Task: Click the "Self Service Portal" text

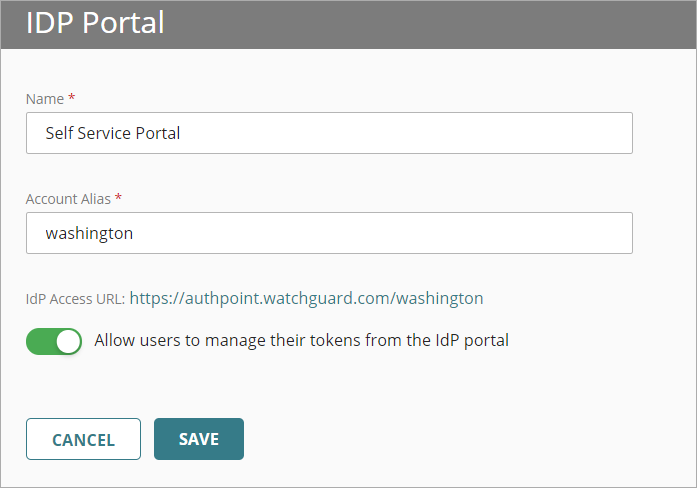Action: coord(113,133)
